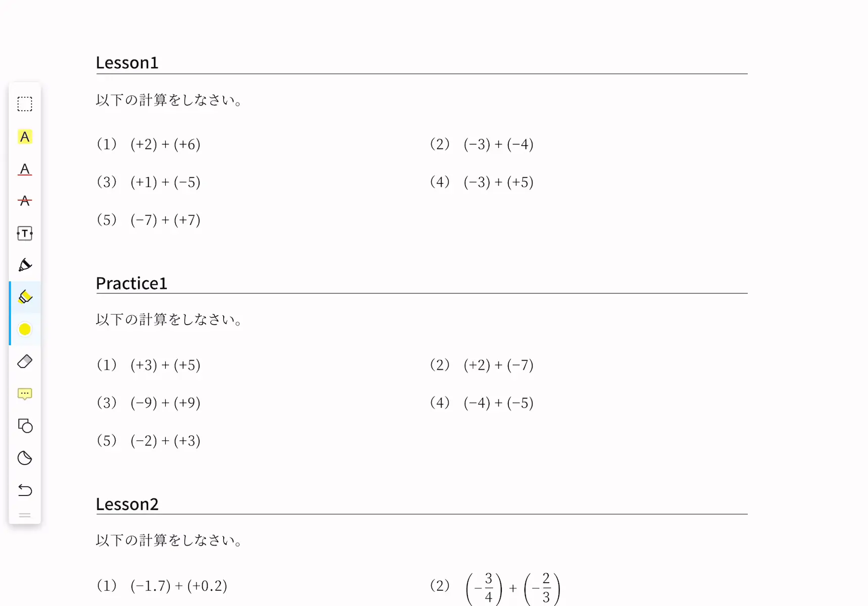This screenshot has width=868, height=606.
Task: Undo the last annotation action
Action: point(25,490)
